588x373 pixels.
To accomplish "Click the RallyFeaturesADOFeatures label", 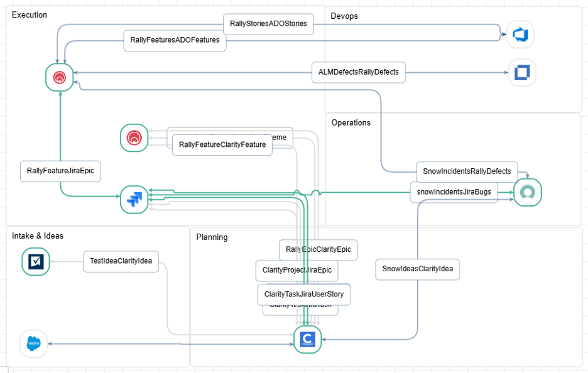I will pos(175,40).
